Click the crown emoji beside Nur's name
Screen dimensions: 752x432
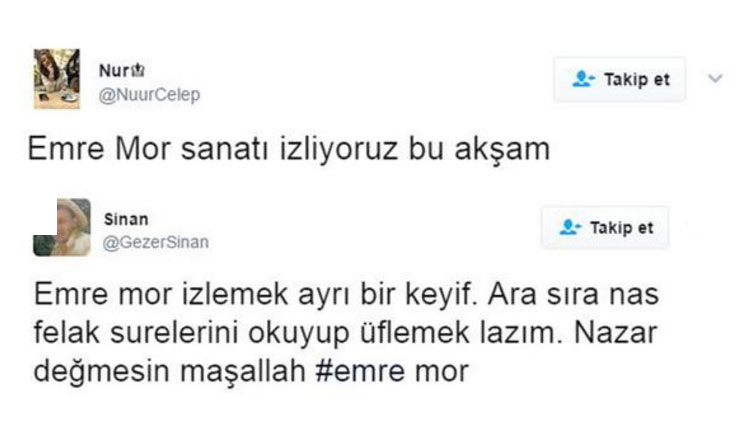point(138,71)
